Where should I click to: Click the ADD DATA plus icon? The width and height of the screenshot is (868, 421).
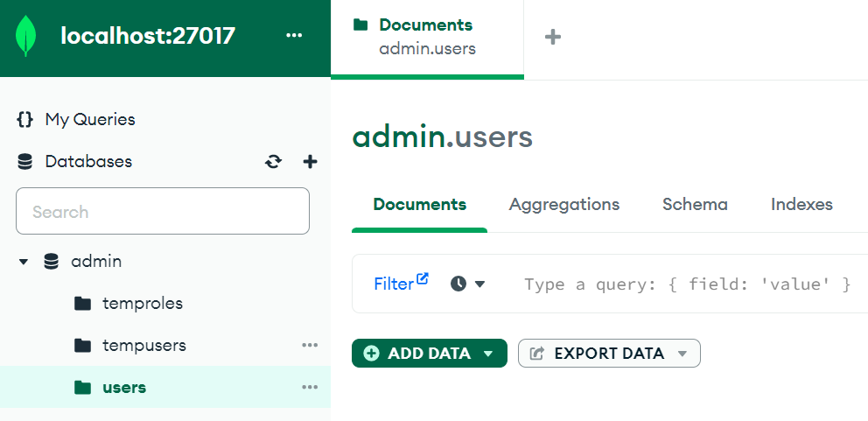point(372,354)
